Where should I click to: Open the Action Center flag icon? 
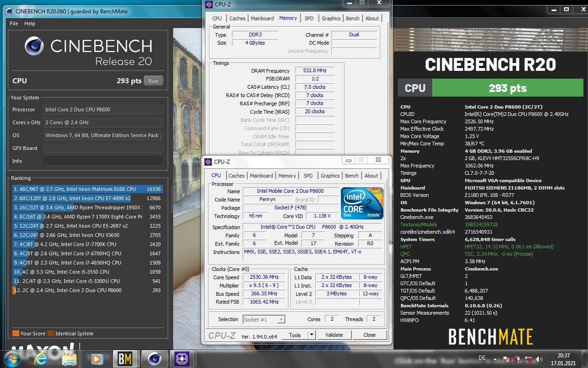(x=507, y=359)
